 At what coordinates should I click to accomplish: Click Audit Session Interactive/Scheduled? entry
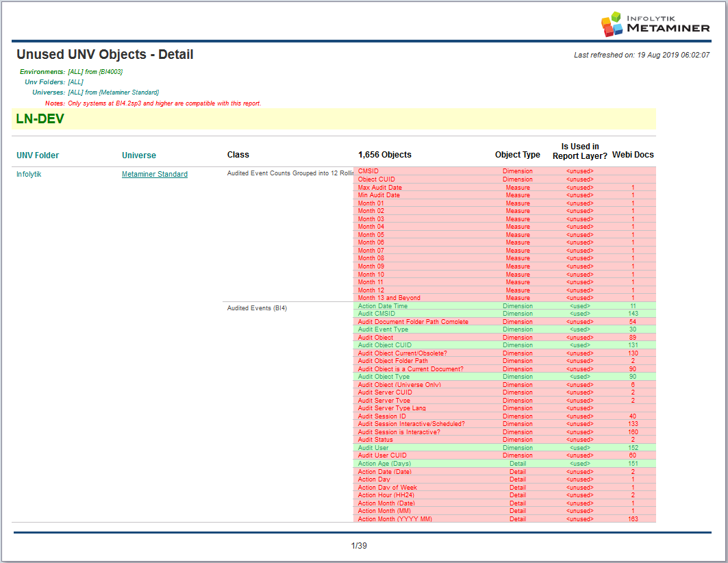412,424
